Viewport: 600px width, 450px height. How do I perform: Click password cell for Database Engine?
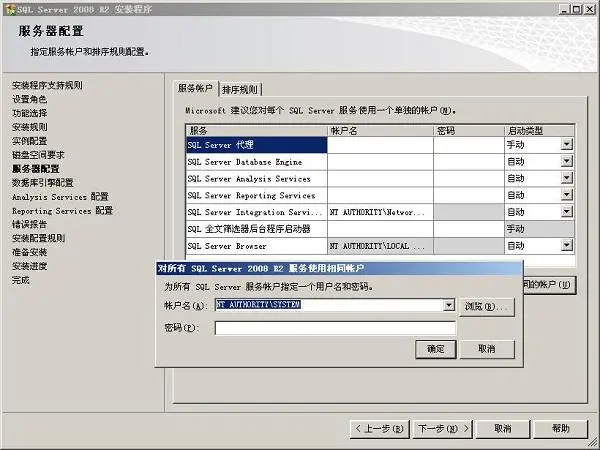coord(469,162)
